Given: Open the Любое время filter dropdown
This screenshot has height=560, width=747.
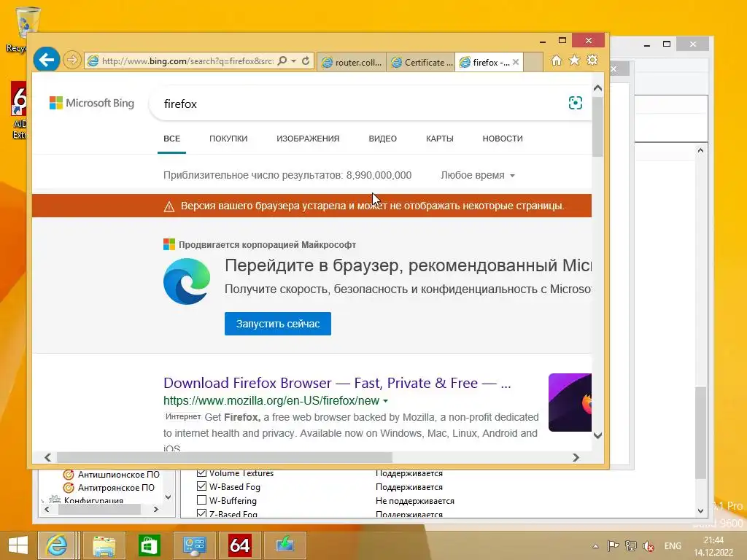Looking at the screenshot, I should 478,175.
